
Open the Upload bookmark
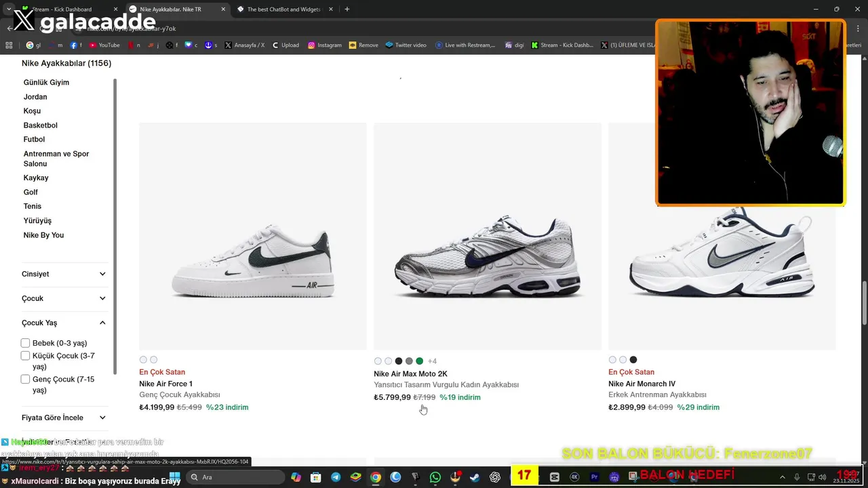pos(285,45)
